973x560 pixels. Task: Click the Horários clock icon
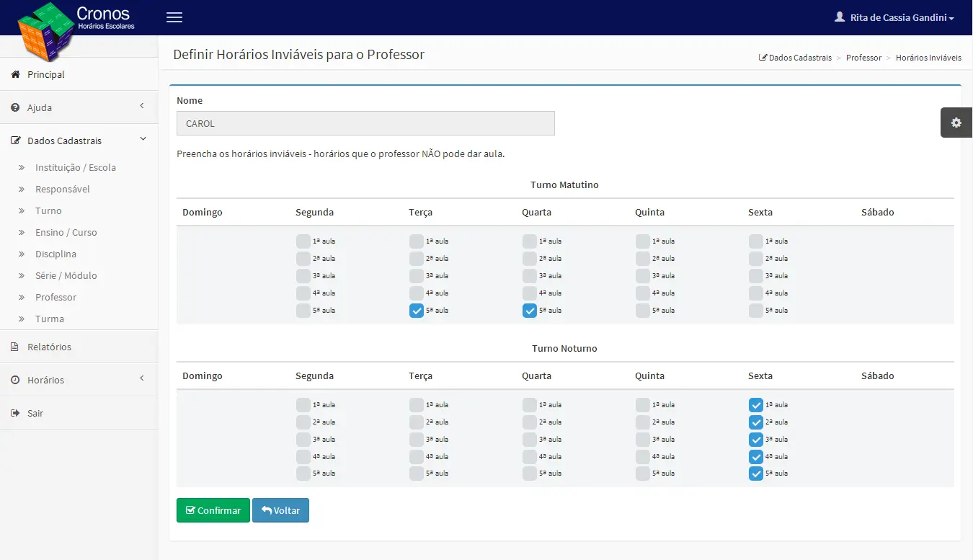[15, 380]
